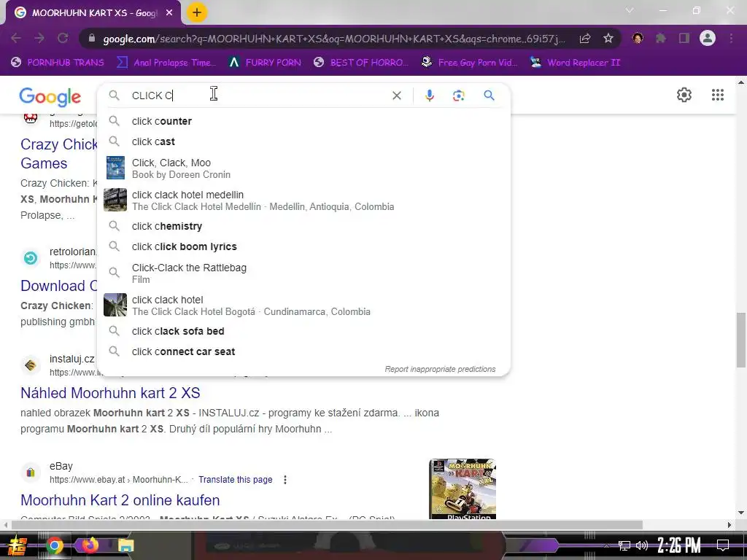Click the horizontal scrollbar thumb
Screen dimensions: 747x560
[327, 525]
